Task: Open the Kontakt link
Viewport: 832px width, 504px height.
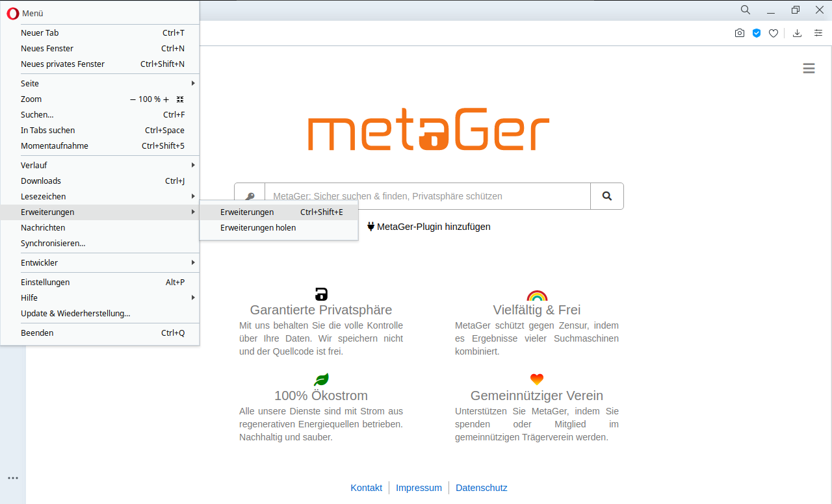Action: coord(367,488)
